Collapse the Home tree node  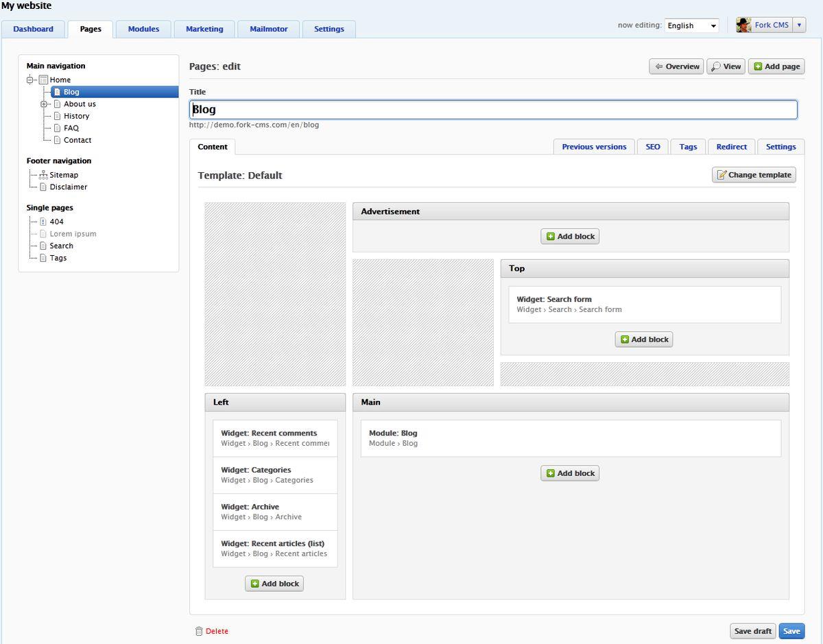click(30, 80)
